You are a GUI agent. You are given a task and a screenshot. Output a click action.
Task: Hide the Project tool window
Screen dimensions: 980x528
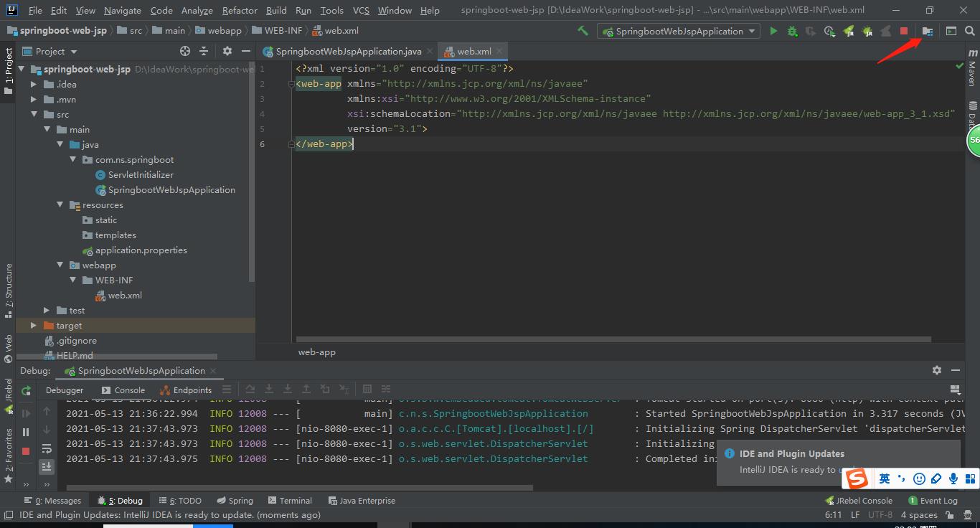pyautogui.click(x=246, y=51)
